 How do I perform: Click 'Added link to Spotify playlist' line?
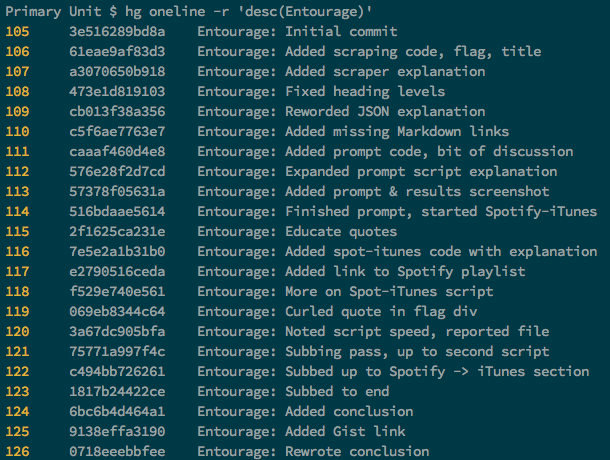coord(405,272)
